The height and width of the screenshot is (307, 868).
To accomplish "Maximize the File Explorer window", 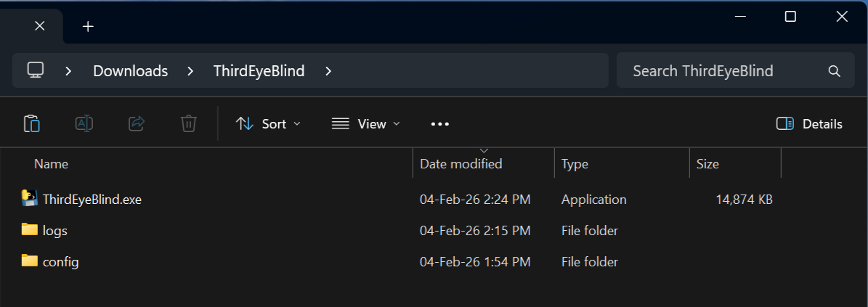I will [x=790, y=17].
